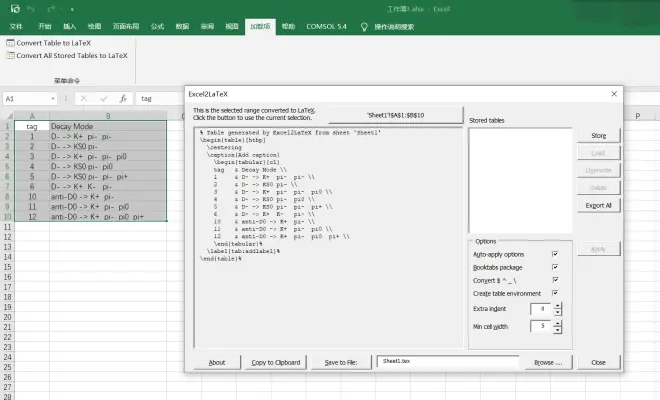Switch to the COMSOL 5.4 ribbon tab
Viewport: 660px width, 400px height.
click(x=326, y=27)
